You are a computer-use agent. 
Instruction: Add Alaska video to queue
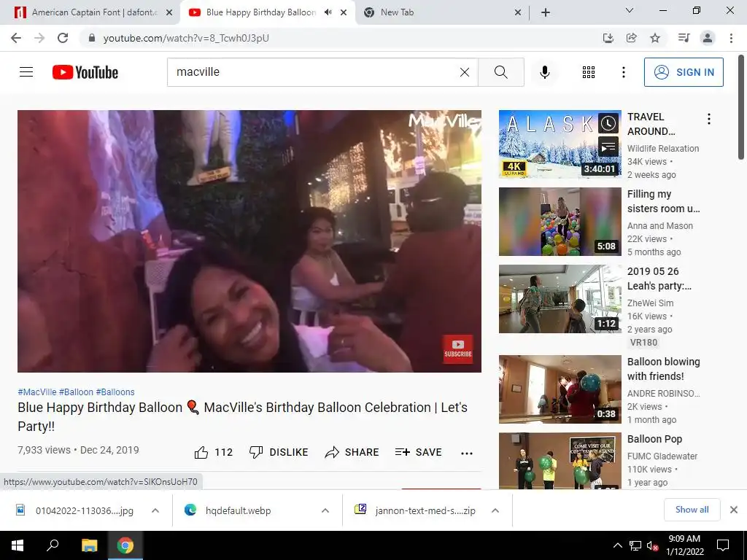pos(608,147)
